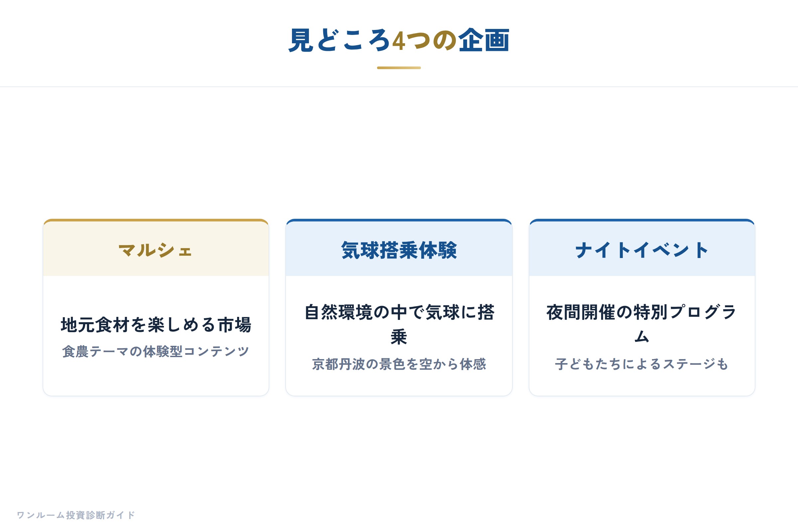The width and height of the screenshot is (798, 532).
Task: Click the 気球搭乗体験 card body area
Action: [x=399, y=335]
